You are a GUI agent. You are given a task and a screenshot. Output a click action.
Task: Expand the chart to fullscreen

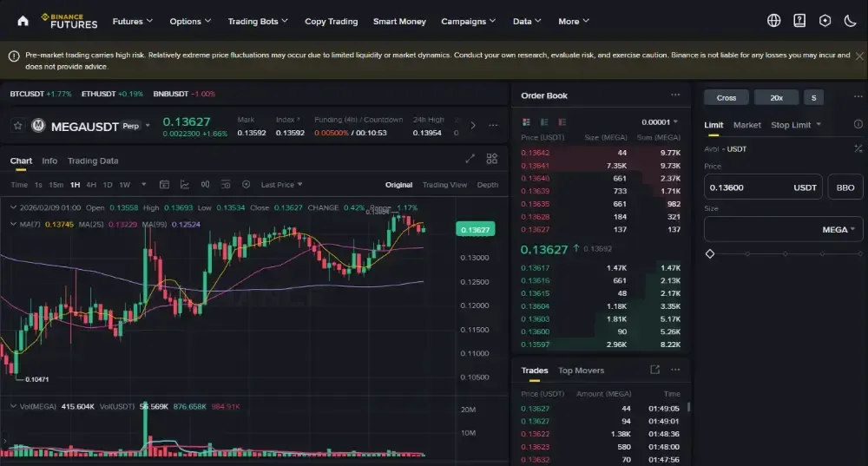470,159
